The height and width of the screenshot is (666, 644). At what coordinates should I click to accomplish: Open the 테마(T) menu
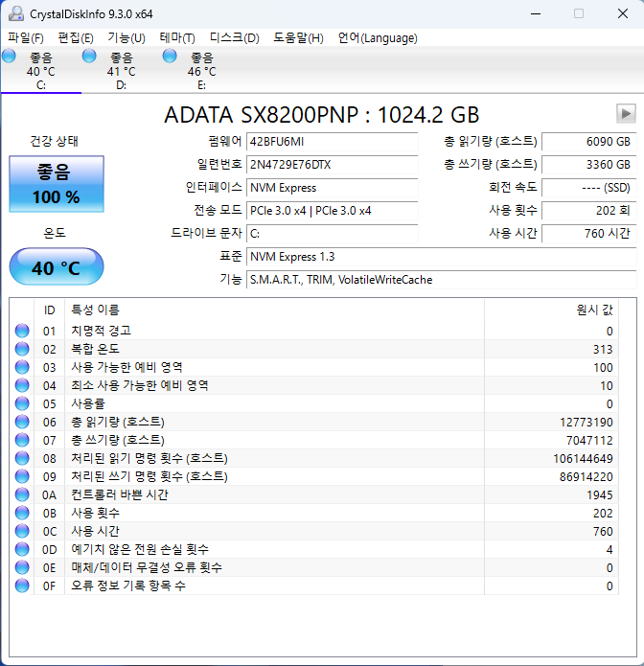[x=177, y=37]
